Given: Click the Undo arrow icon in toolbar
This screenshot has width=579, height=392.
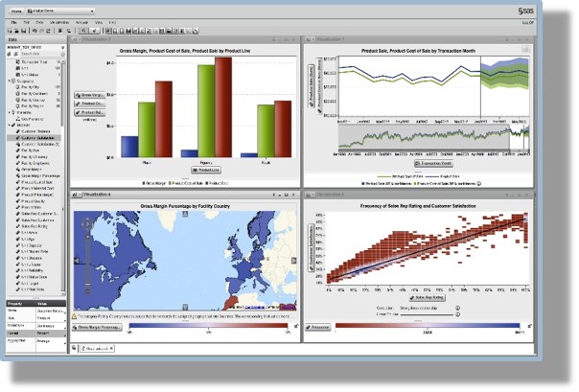Looking at the screenshot, I should pos(35,31).
